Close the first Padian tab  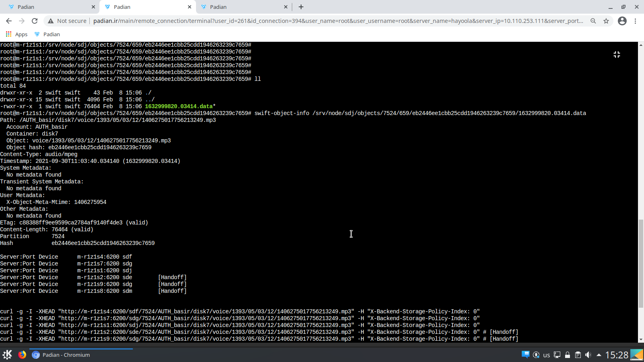tap(93, 7)
